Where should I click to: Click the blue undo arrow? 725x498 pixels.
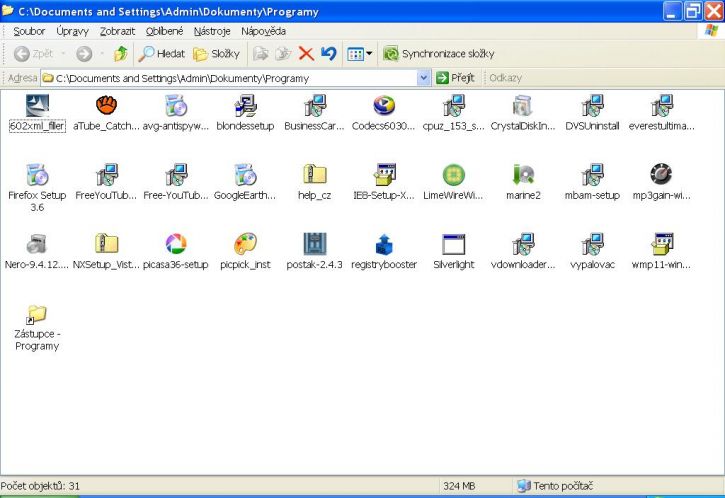pyautogui.click(x=329, y=54)
